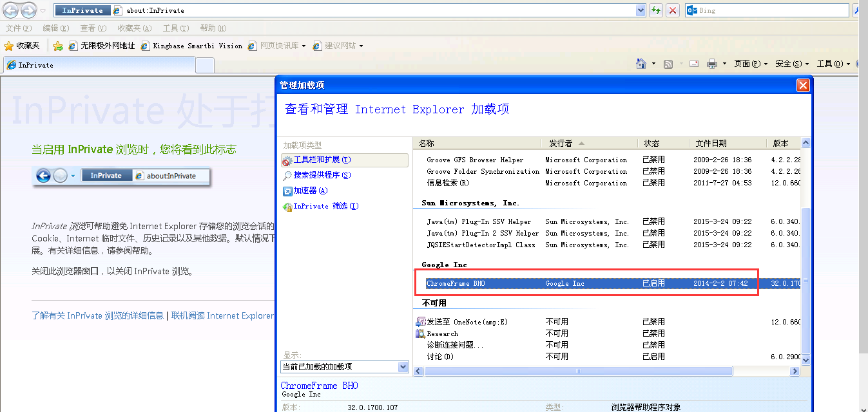
Task: Open 联机阅读 Internet Explorer link
Action: [222, 315]
